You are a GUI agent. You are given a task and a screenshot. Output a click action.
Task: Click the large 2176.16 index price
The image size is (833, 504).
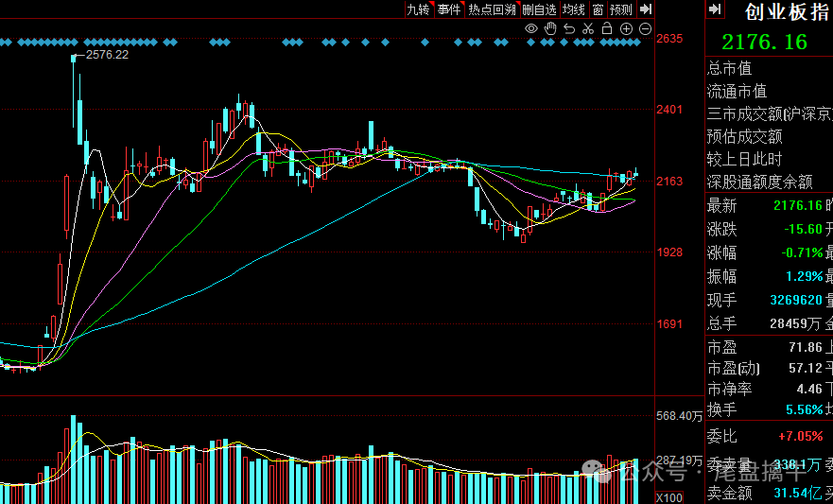765,42
